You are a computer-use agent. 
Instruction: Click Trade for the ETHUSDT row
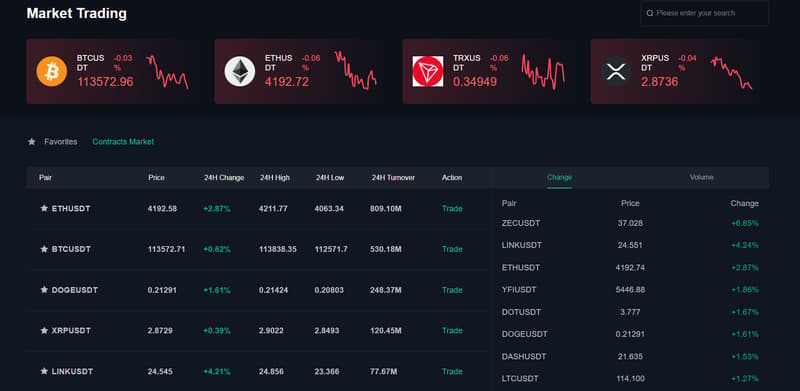[x=452, y=208]
